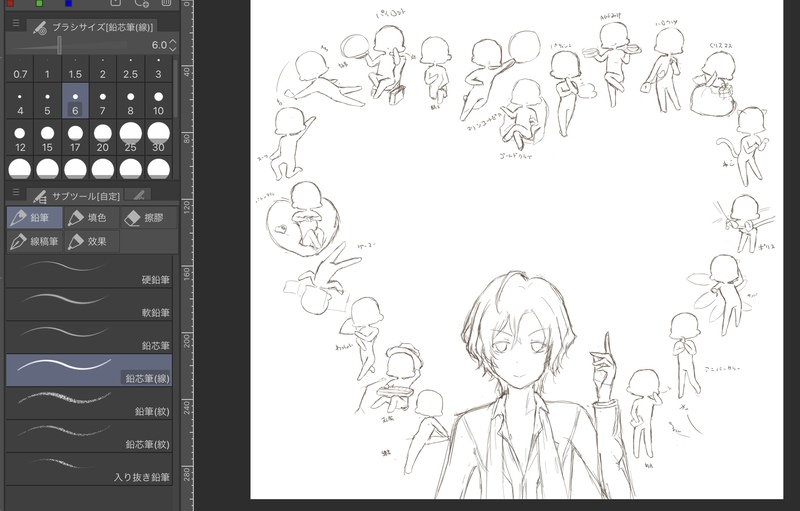Select the highlighted 鉛芯筆(線) brush
800x511 pixels.
click(x=89, y=370)
